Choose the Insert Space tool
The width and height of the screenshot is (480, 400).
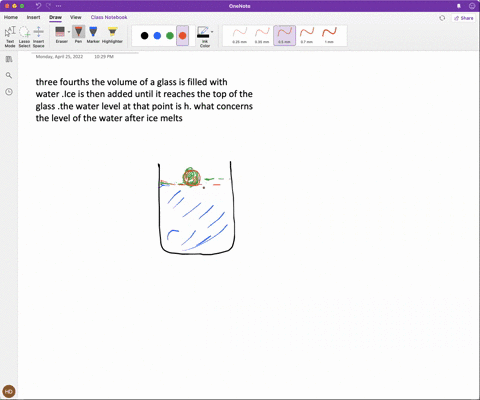pyautogui.click(x=39, y=36)
